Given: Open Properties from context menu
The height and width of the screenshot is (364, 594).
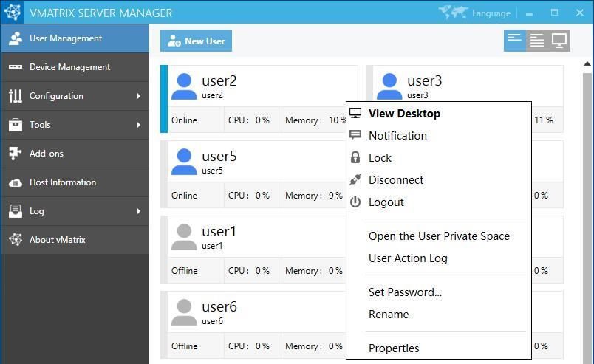Looking at the screenshot, I should point(439,348).
